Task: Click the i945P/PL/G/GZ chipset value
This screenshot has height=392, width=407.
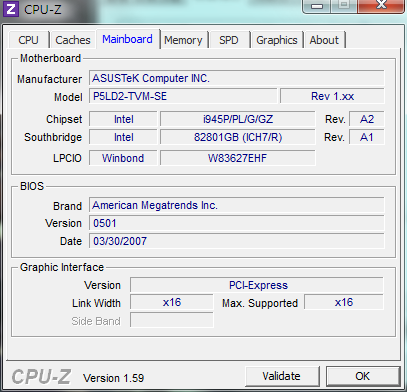Action: click(238, 119)
